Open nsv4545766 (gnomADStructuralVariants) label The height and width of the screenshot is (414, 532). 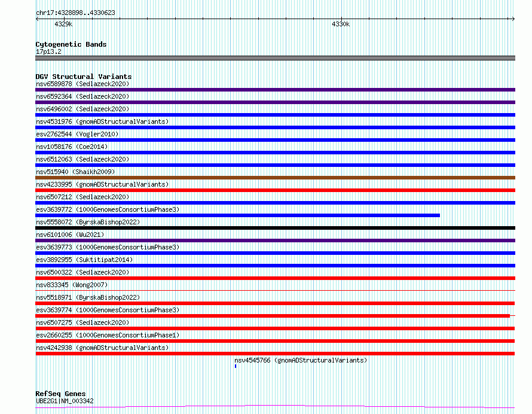(x=301, y=360)
